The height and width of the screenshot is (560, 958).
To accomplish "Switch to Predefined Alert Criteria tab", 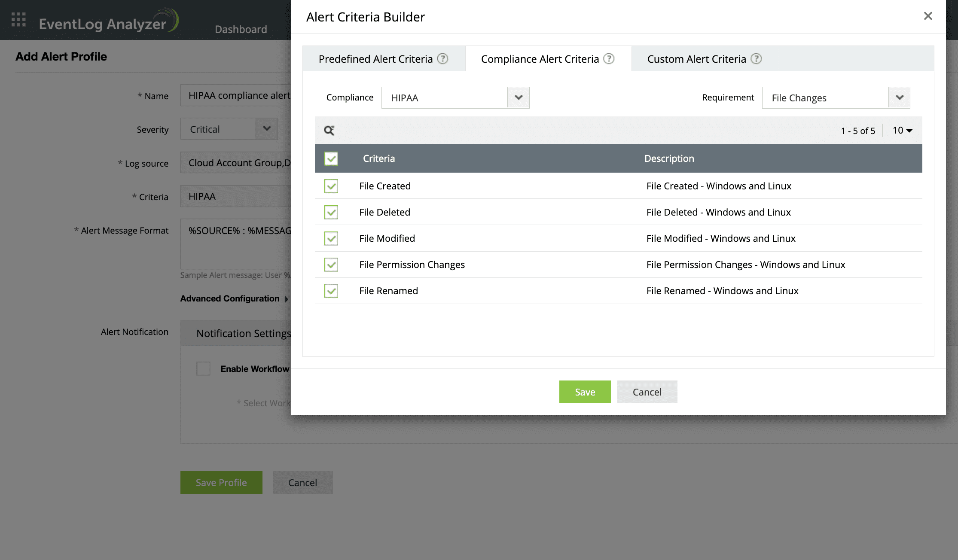I will tap(375, 59).
